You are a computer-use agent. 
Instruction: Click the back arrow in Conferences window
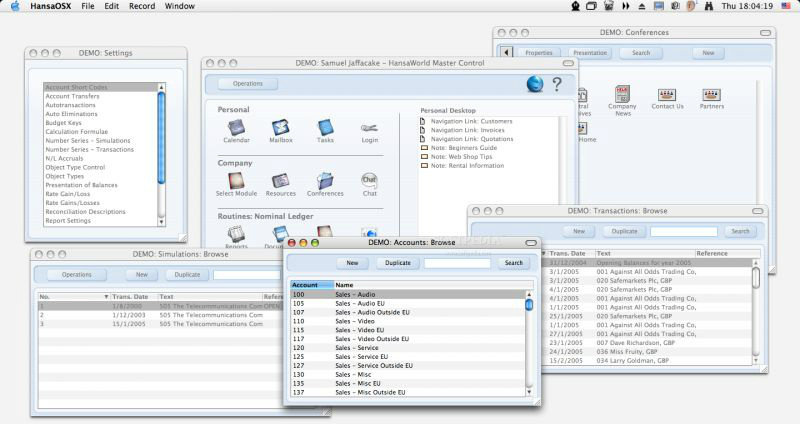click(506, 53)
